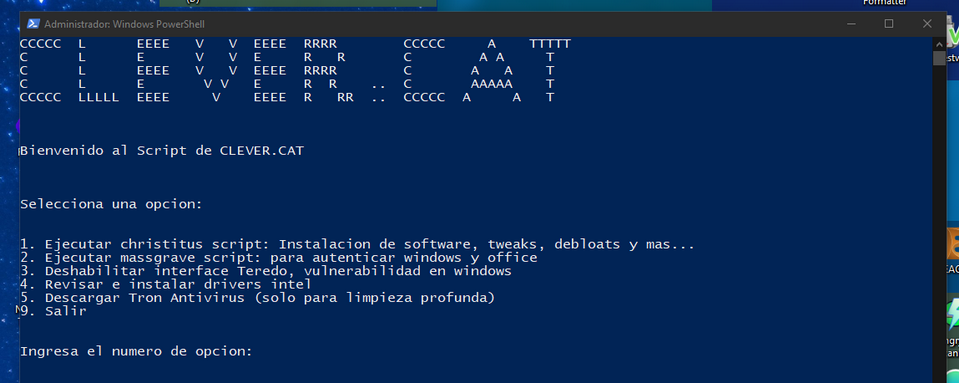
Task: Select the Formatter desktop shortcut label
Action: (x=885, y=2)
